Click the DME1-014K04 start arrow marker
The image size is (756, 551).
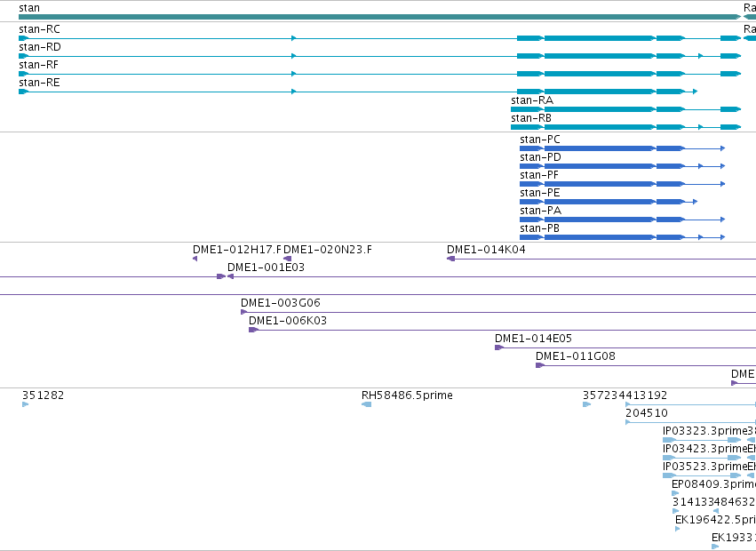tap(450, 260)
